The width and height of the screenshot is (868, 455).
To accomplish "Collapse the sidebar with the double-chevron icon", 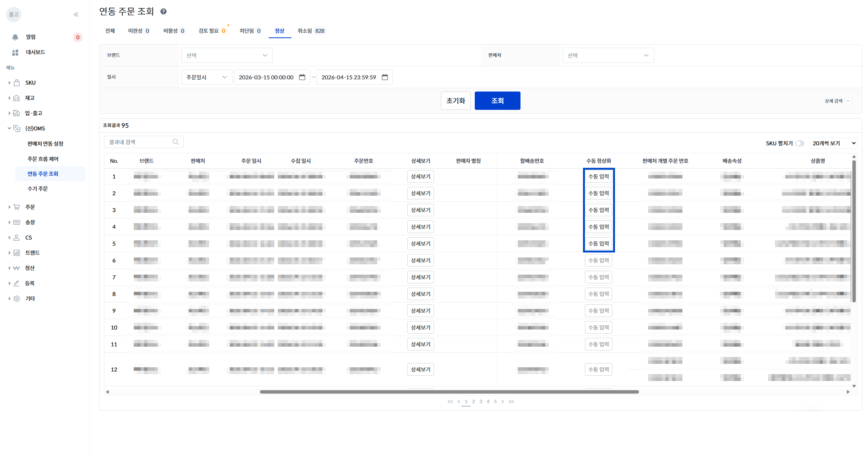I will [x=76, y=14].
